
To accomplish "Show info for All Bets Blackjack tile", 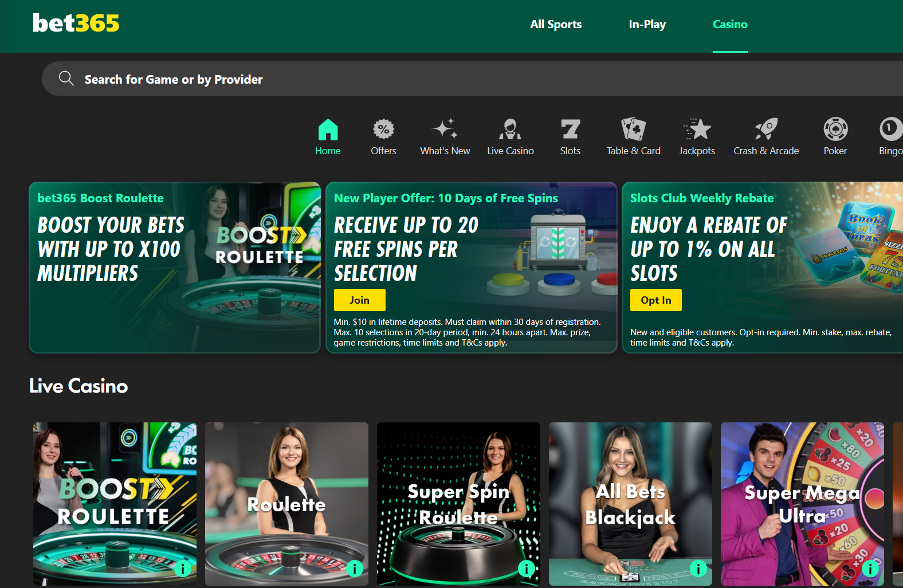I will tap(698, 569).
